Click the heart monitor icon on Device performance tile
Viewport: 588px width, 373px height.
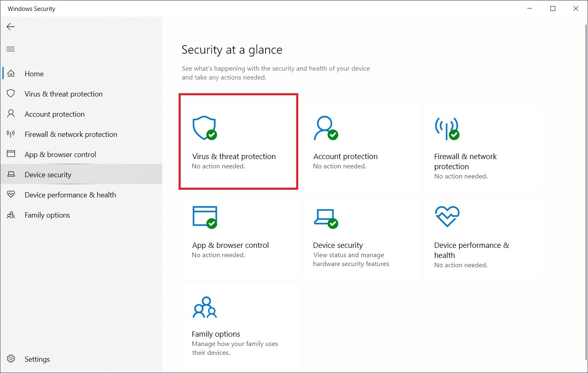pos(447,217)
